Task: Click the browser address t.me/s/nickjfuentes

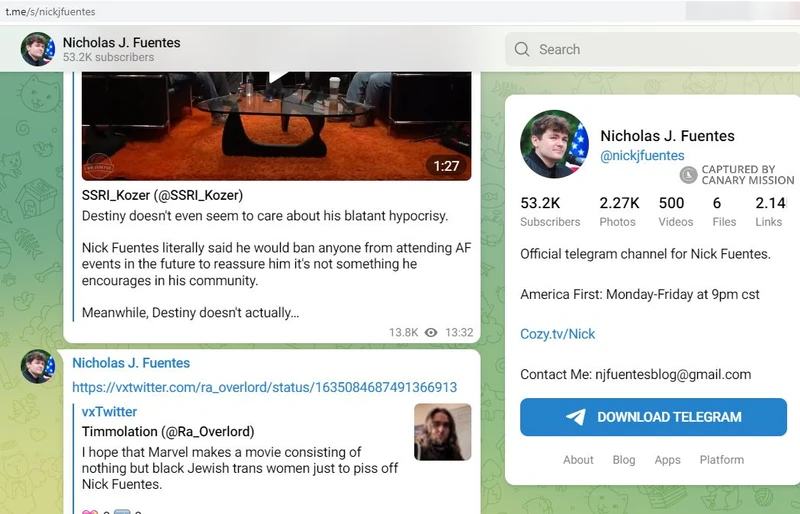Action: tap(50, 11)
